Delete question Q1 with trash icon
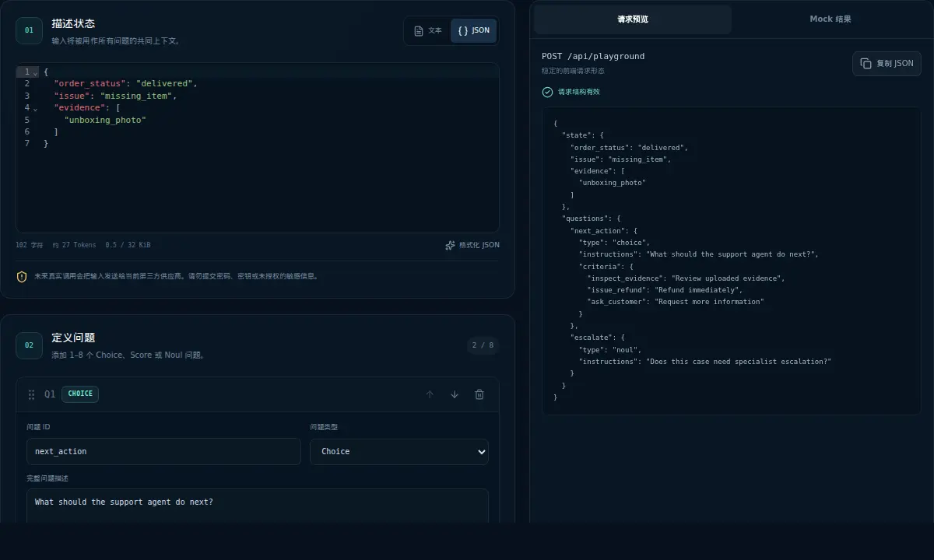 (479, 394)
